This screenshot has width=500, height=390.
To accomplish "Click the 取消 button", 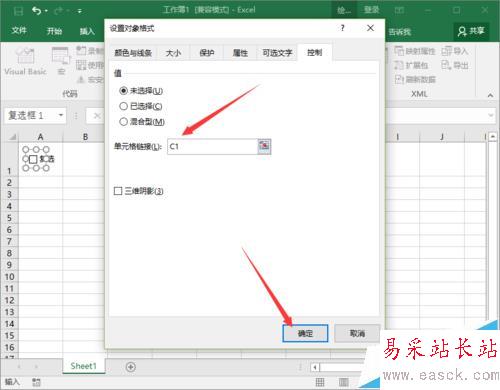I will click(357, 333).
